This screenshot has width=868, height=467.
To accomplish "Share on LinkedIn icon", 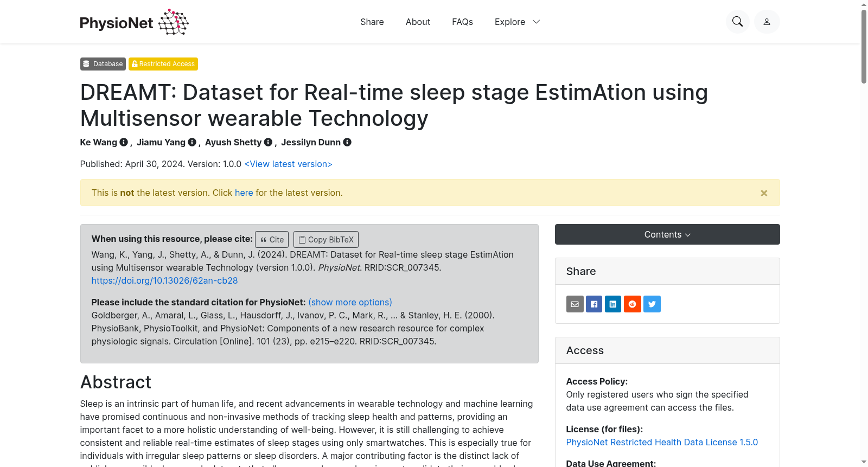I will pos(613,304).
